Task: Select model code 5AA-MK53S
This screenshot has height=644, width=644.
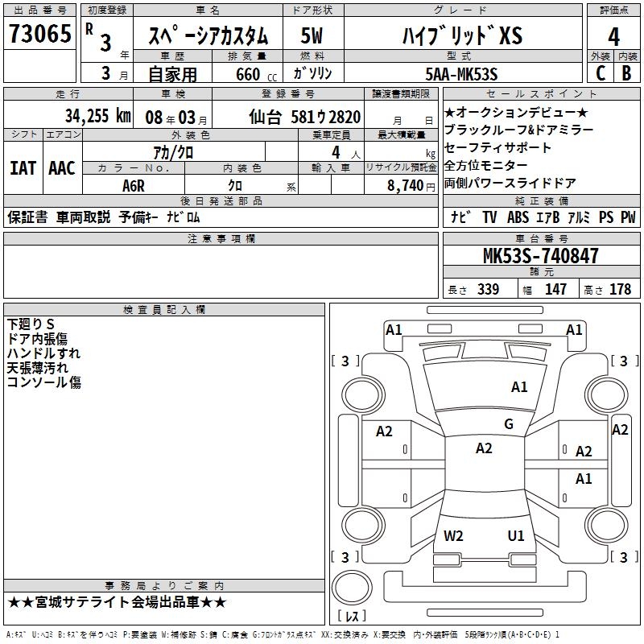Action: [461, 74]
